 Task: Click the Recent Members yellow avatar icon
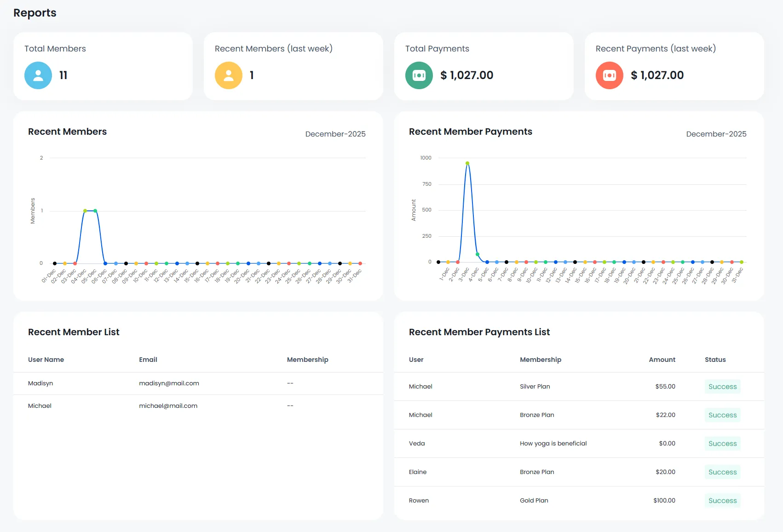click(x=228, y=75)
